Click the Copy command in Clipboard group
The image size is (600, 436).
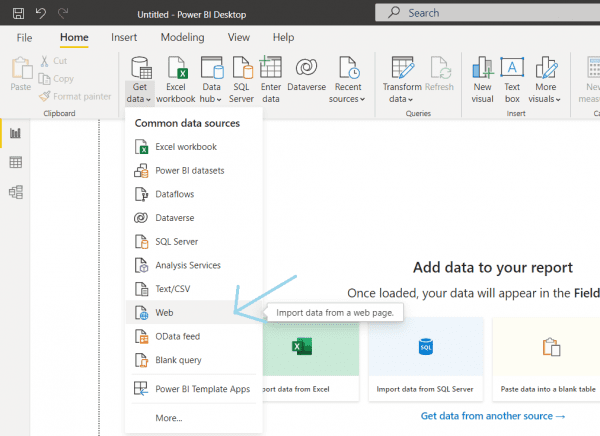pos(56,78)
